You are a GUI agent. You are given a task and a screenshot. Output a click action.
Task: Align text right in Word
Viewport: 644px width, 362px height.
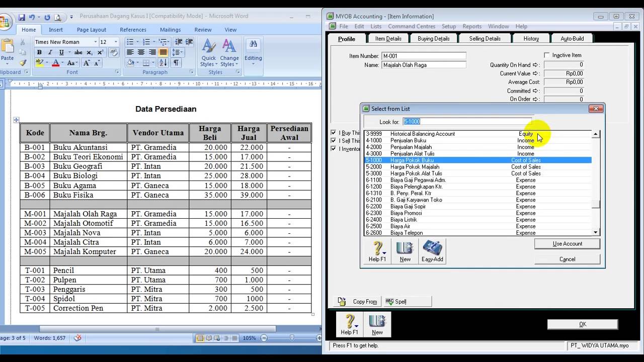[x=152, y=52]
